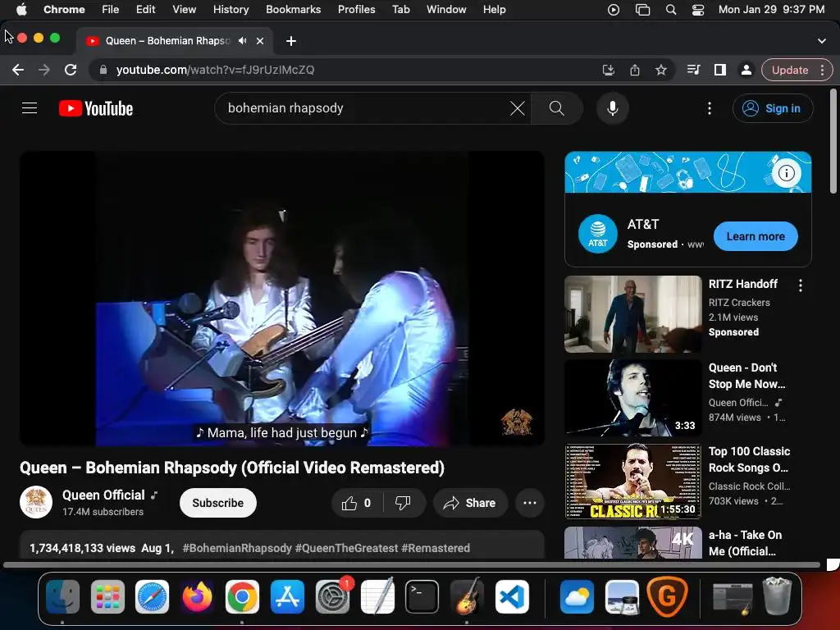This screenshot has height=630, width=840.
Task: Open Firefox from the Dock
Action: (x=197, y=597)
